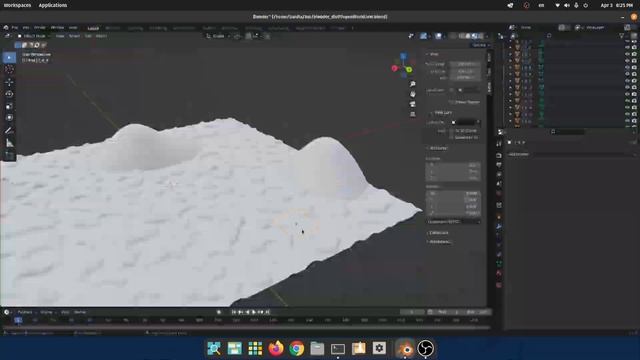The width and height of the screenshot is (640, 360).
Task: Open the Applications menu in top bar
Action: pos(53,5)
